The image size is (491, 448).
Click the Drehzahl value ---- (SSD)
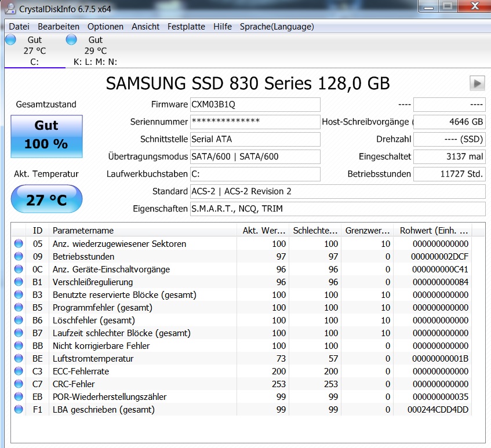[x=449, y=139]
